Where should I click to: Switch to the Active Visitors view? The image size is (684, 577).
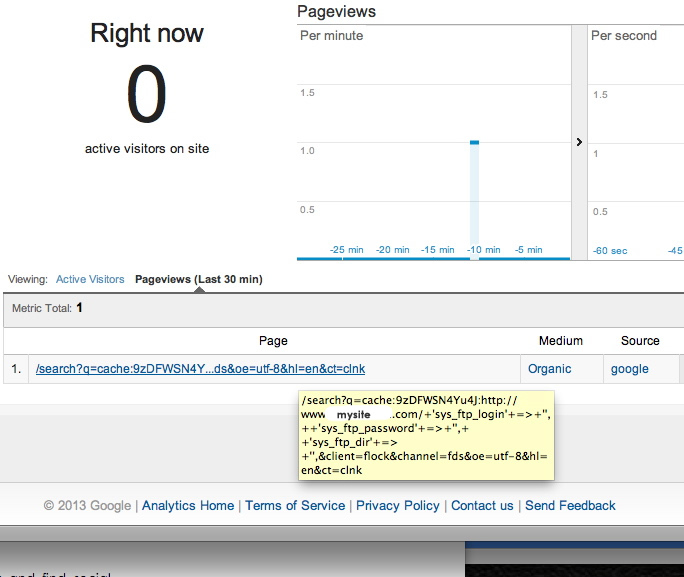(90, 280)
